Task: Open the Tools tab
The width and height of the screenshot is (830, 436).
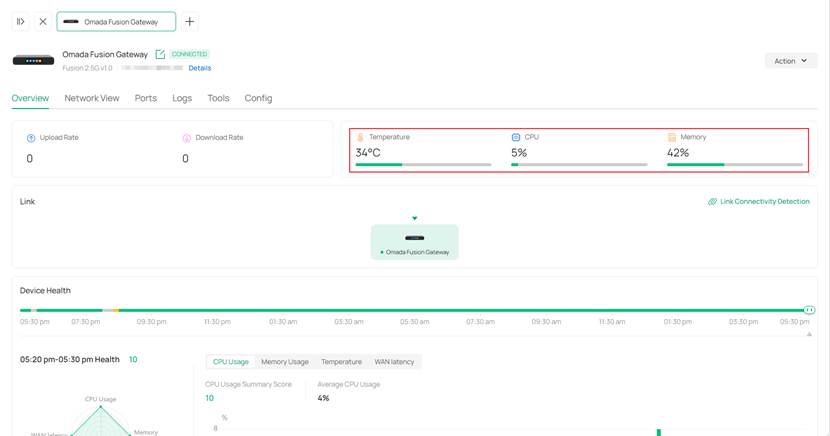Action: (x=218, y=98)
